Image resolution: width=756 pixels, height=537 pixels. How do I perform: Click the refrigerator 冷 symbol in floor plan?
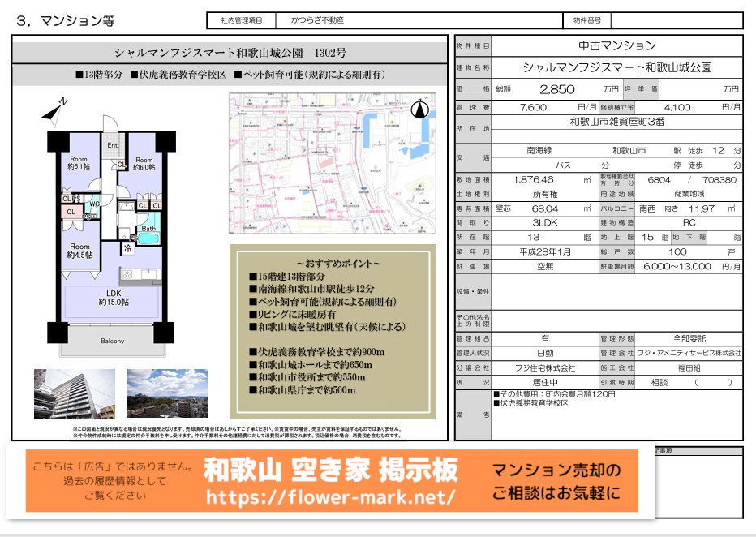click(127, 248)
